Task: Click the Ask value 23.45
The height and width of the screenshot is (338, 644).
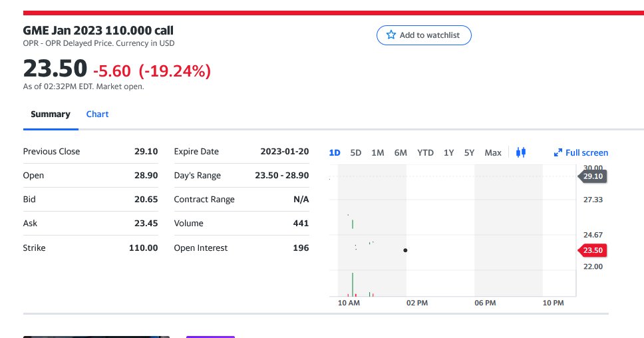Action: tap(146, 223)
